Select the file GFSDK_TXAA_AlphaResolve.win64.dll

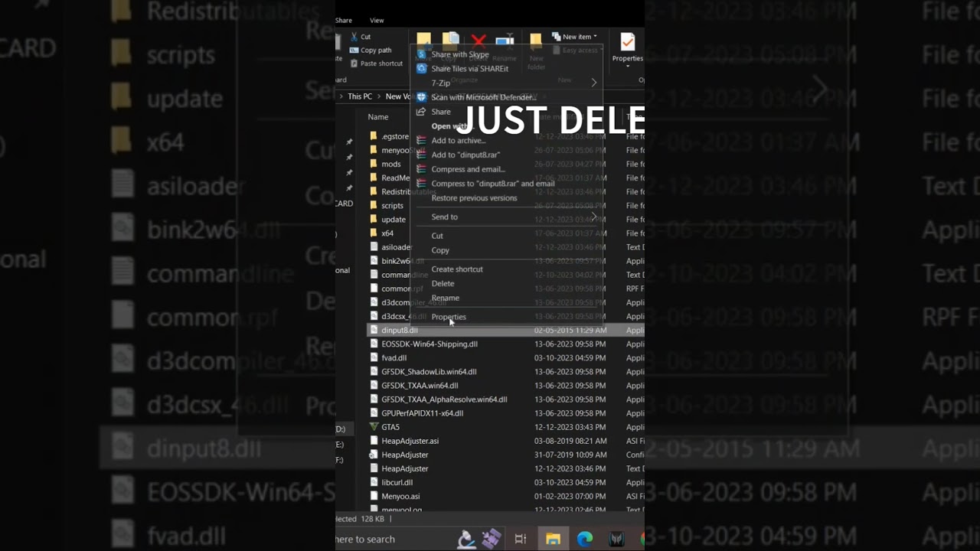click(444, 399)
